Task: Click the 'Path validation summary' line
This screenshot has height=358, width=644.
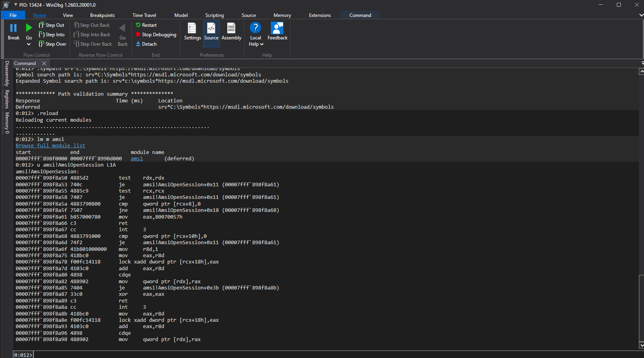Action: (94, 94)
